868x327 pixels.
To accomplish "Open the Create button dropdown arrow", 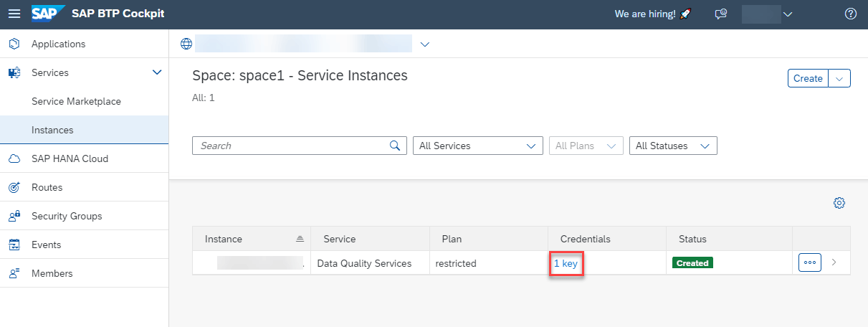I will (840, 78).
